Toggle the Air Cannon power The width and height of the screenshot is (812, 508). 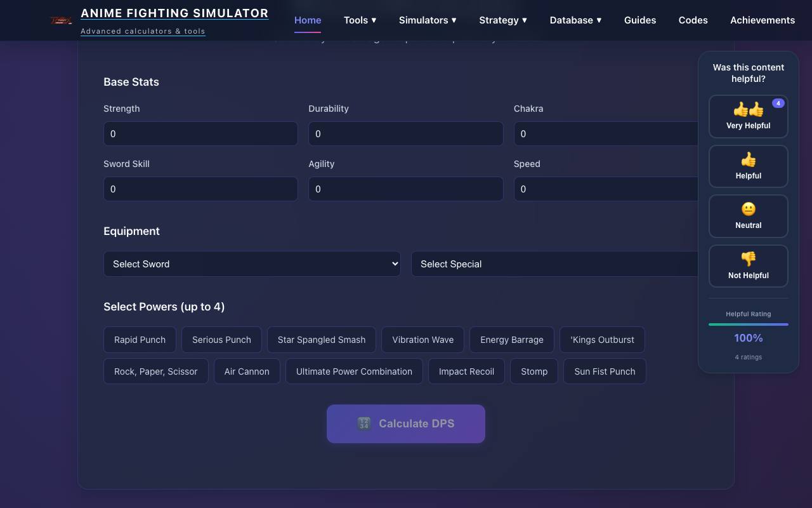[x=247, y=371]
